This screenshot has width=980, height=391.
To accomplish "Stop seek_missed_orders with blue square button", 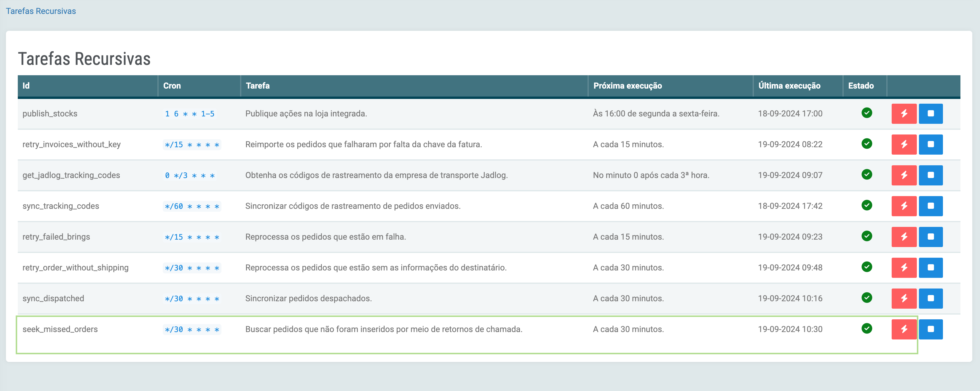I will 930,329.
